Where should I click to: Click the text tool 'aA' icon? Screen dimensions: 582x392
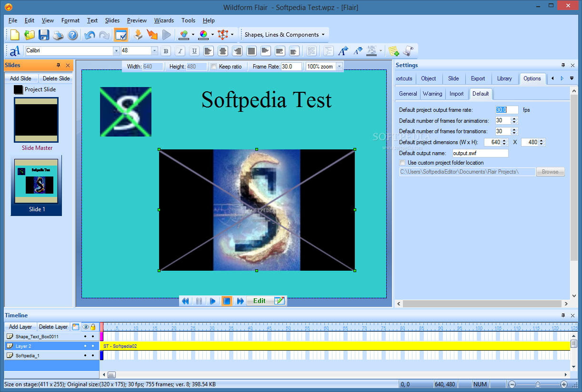coord(15,51)
